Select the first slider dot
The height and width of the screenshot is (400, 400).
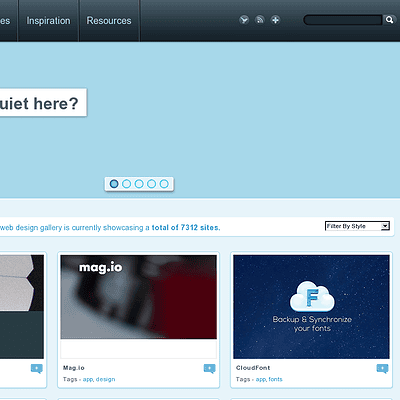pyautogui.click(x=114, y=184)
